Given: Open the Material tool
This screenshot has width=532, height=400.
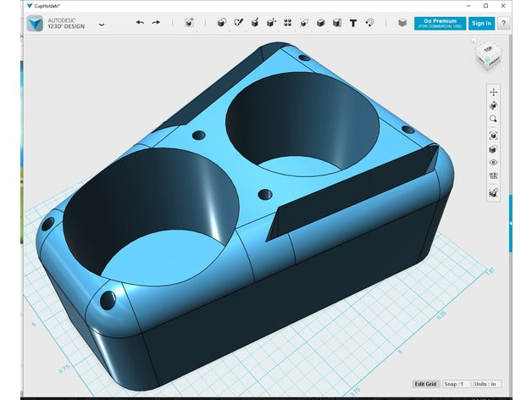Looking at the screenshot, I should point(402,23).
